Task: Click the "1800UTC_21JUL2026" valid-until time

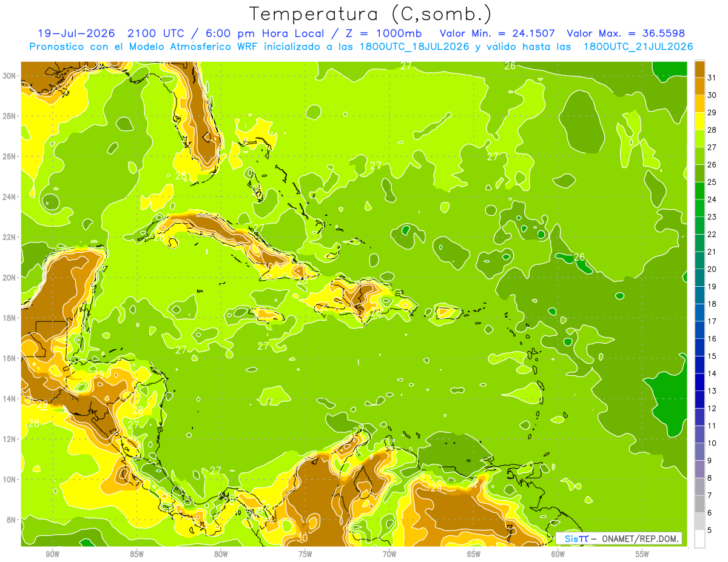Action: click(x=638, y=47)
